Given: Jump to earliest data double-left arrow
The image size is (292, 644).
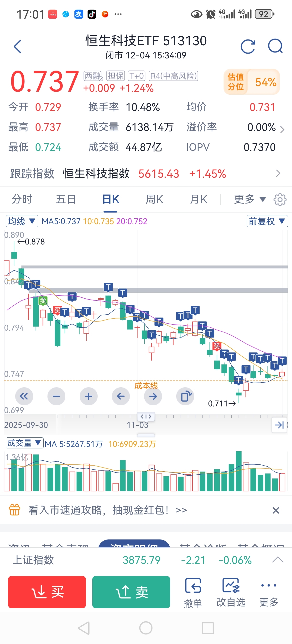Looking at the screenshot, I should pos(24,396).
